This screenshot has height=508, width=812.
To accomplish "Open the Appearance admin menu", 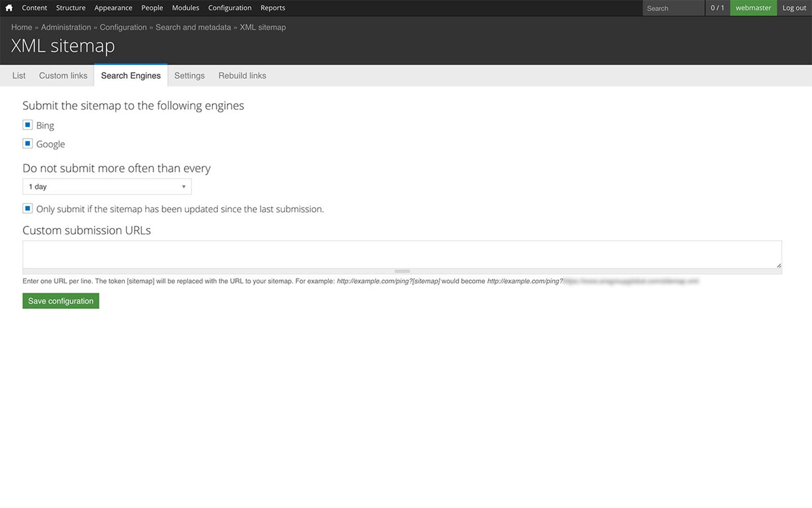I will pos(113,8).
